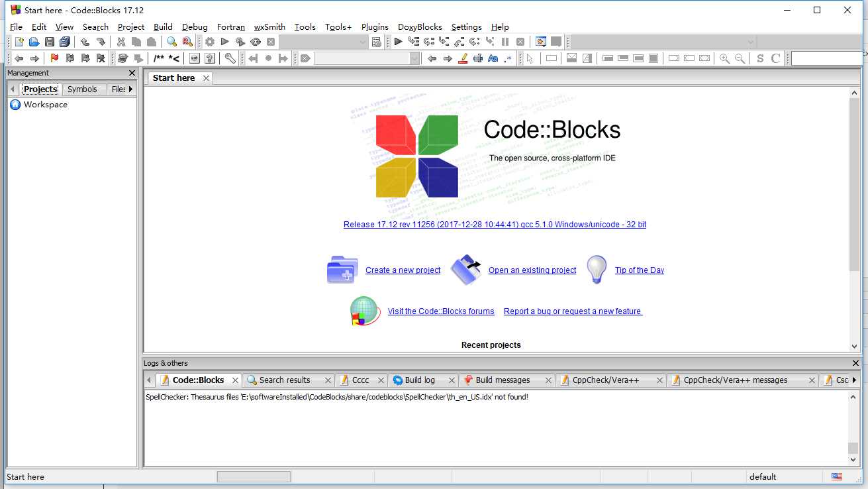Click the Cut scissors icon
This screenshot has height=489, width=868.
coord(121,42)
